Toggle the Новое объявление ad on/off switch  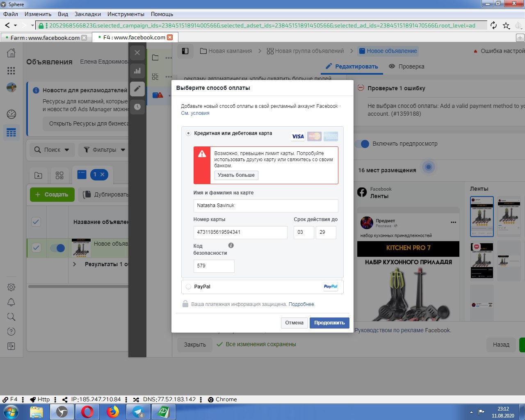click(x=57, y=248)
